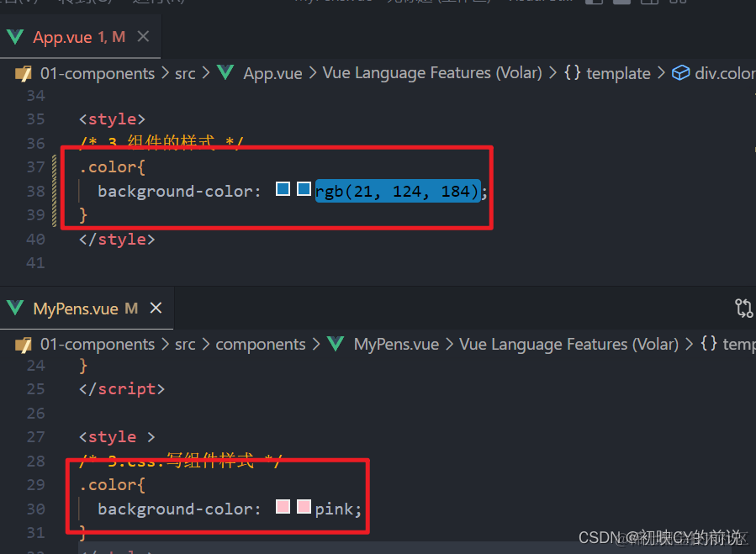
Task: Click the .color selector on line 37
Action: point(108,167)
